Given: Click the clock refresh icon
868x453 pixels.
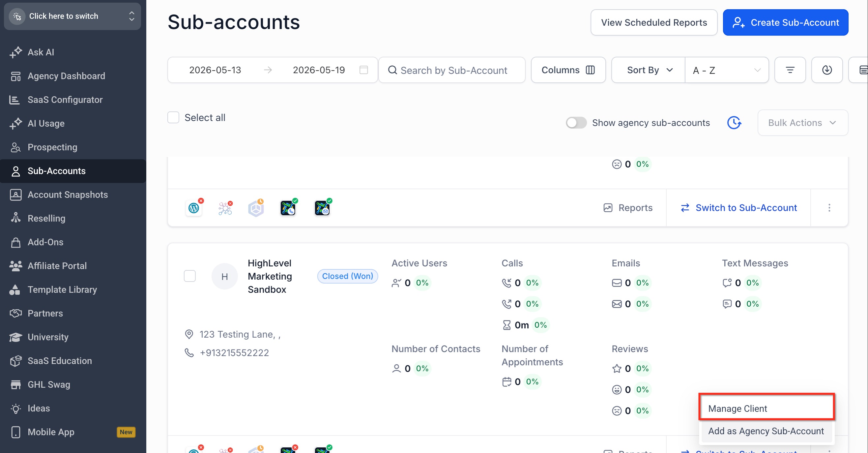Looking at the screenshot, I should [x=734, y=123].
